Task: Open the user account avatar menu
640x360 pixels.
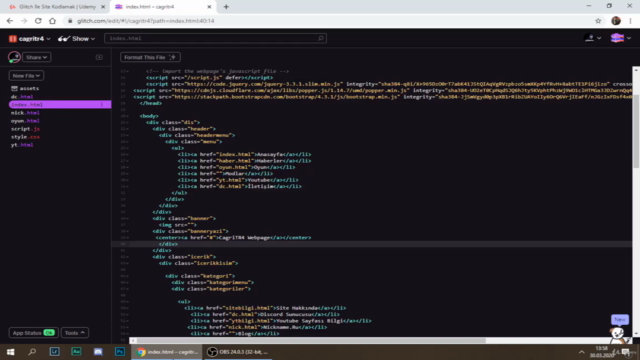Action: click(x=592, y=38)
